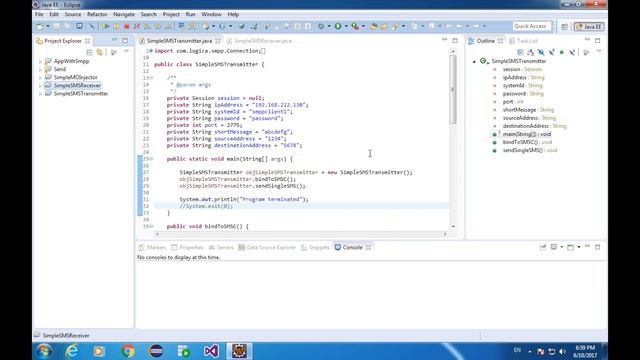Screen dimensions: 640x360
Task: Open Visual Studio from taskbar
Action: (x=211, y=351)
